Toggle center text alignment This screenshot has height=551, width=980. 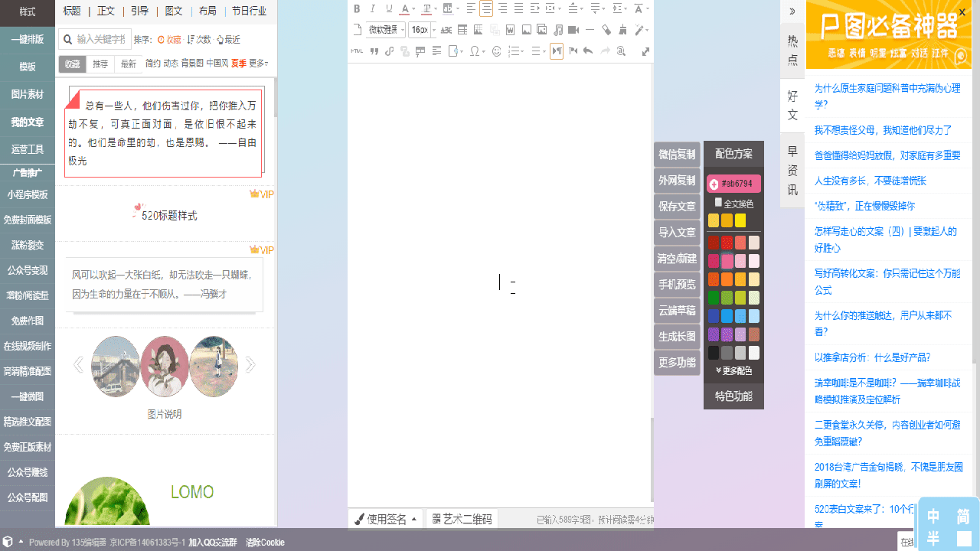tap(486, 9)
